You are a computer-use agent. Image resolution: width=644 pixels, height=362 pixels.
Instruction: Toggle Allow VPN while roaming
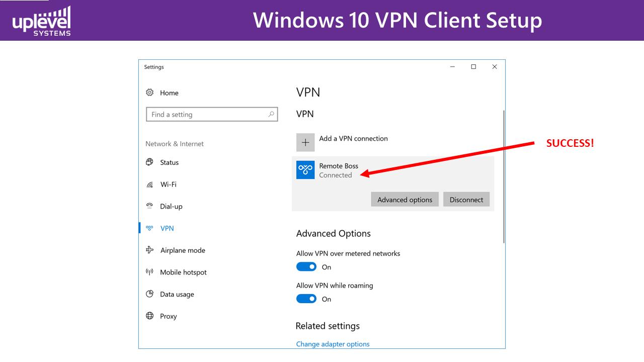click(x=306, y=299)
